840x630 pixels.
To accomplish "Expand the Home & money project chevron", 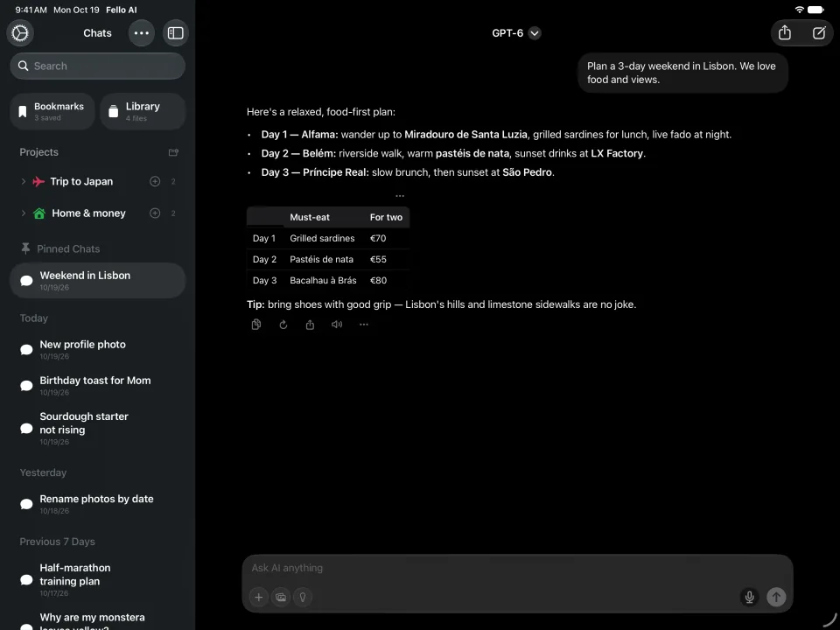I will tap(23, 213).
